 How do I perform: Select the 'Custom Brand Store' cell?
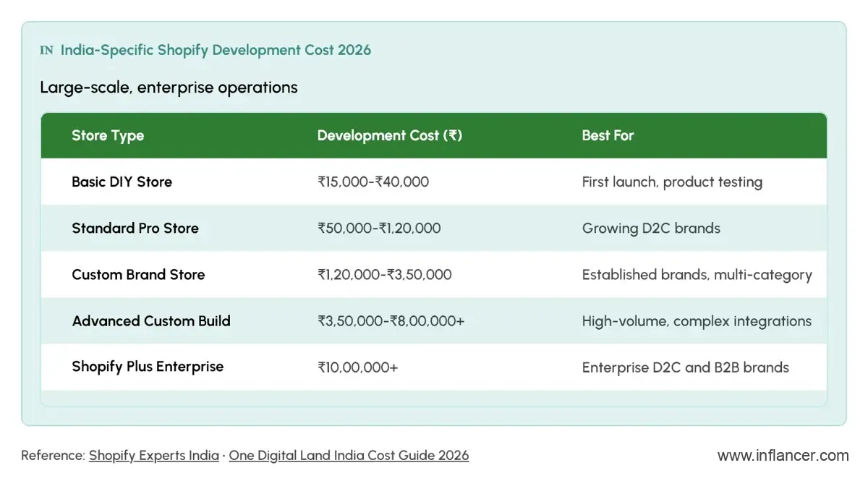138,274
